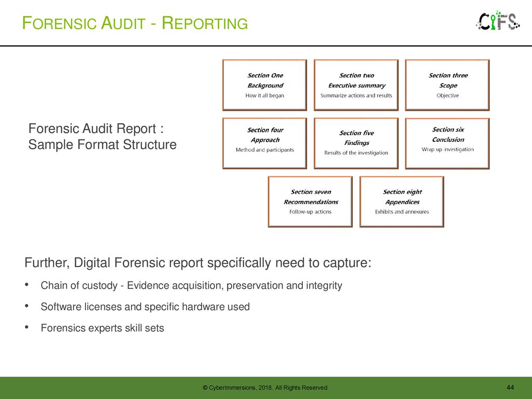Select the text 'Exhibits and annexures'

click(x=402, y=212)
